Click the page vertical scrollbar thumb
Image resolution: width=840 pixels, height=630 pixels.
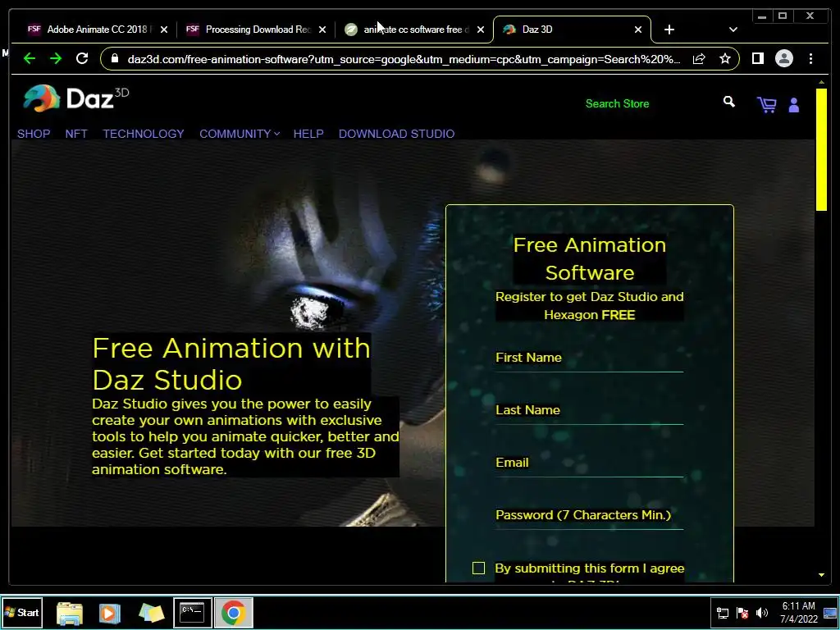(x=821, y=150)
